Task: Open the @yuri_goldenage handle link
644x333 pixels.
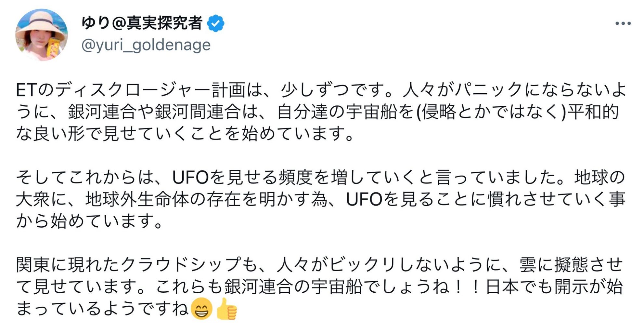Action: (x=146, y=45)
